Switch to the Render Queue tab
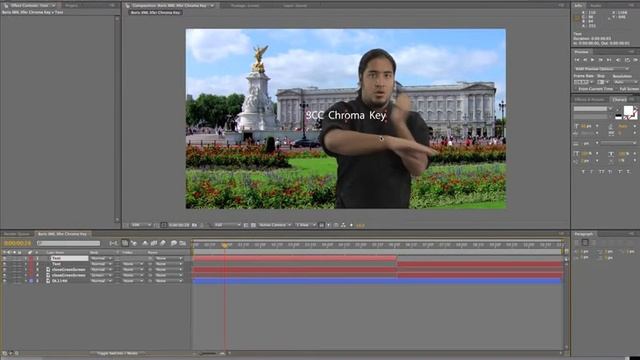640x360 pixels. point(17,234)
